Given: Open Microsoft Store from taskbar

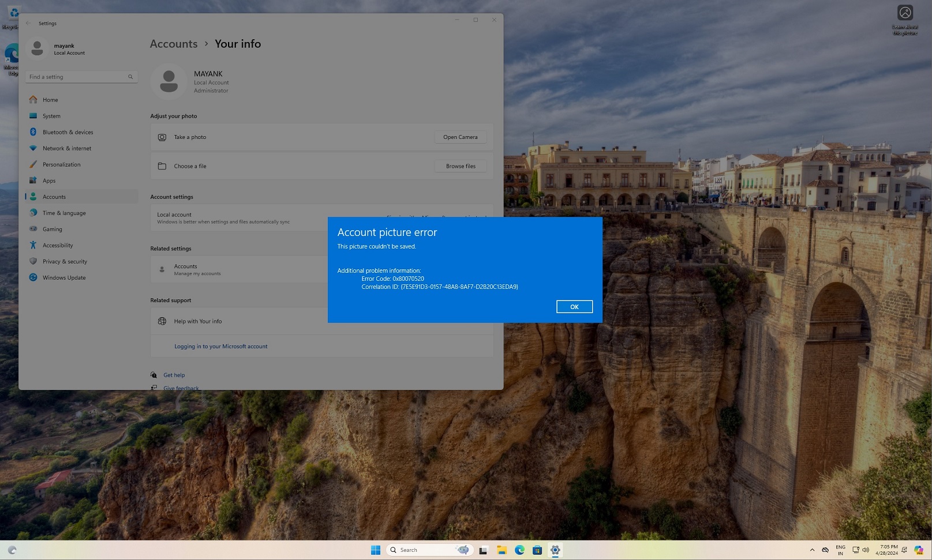Looking at the screenshot, I should [537, 550].
